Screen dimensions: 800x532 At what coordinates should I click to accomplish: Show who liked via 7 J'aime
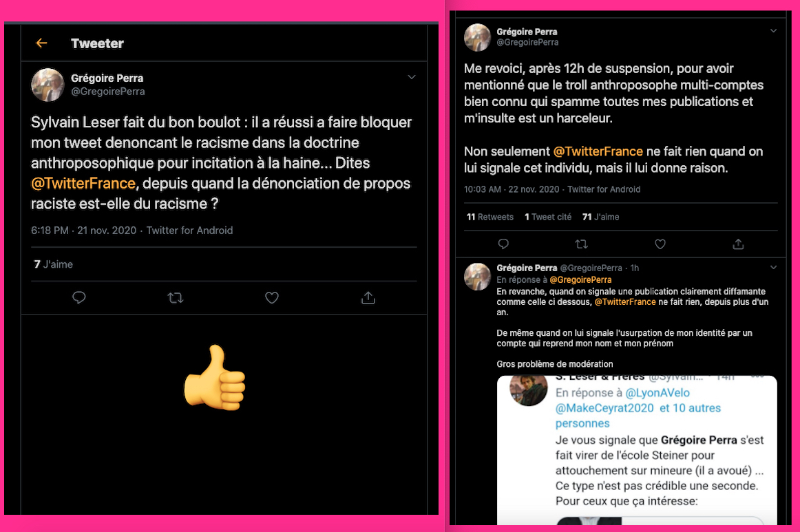coord(53,264)
